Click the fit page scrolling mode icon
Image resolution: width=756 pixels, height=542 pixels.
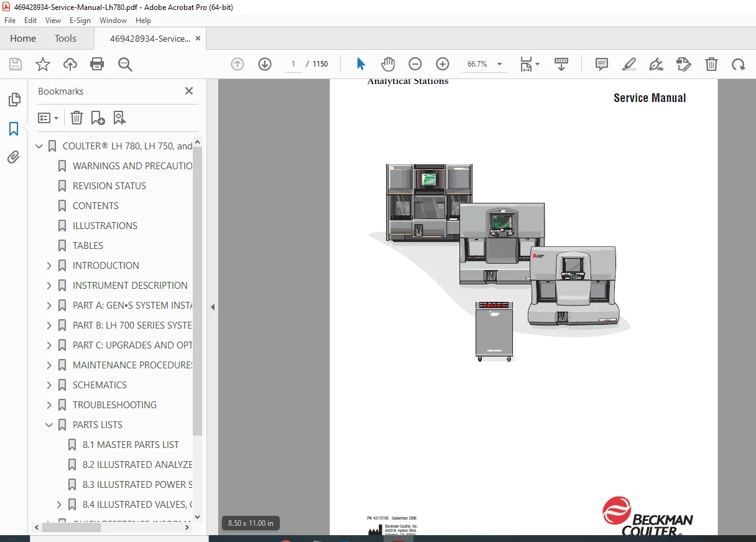click(527, 64)
